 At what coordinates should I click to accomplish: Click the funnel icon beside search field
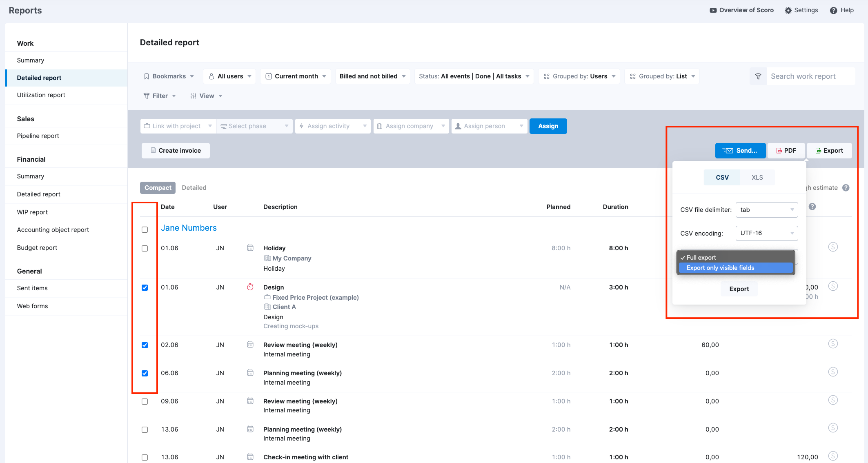[758, 76]
